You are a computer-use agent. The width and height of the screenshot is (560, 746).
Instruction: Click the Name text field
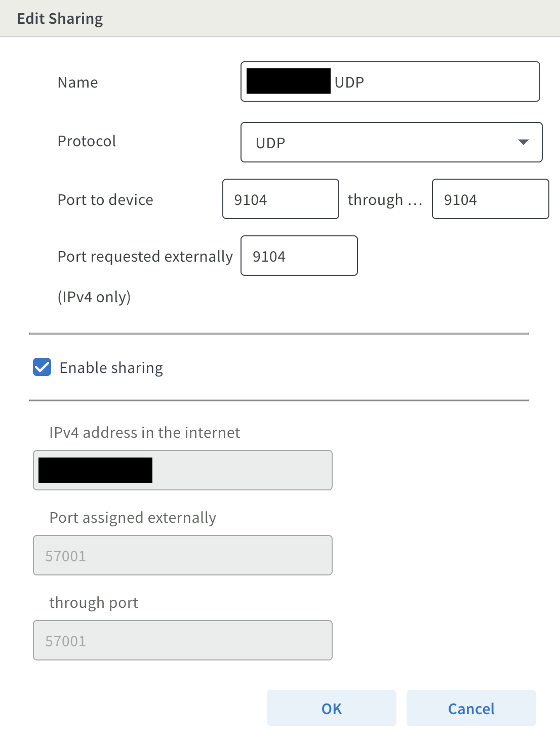tap(435, 82)
